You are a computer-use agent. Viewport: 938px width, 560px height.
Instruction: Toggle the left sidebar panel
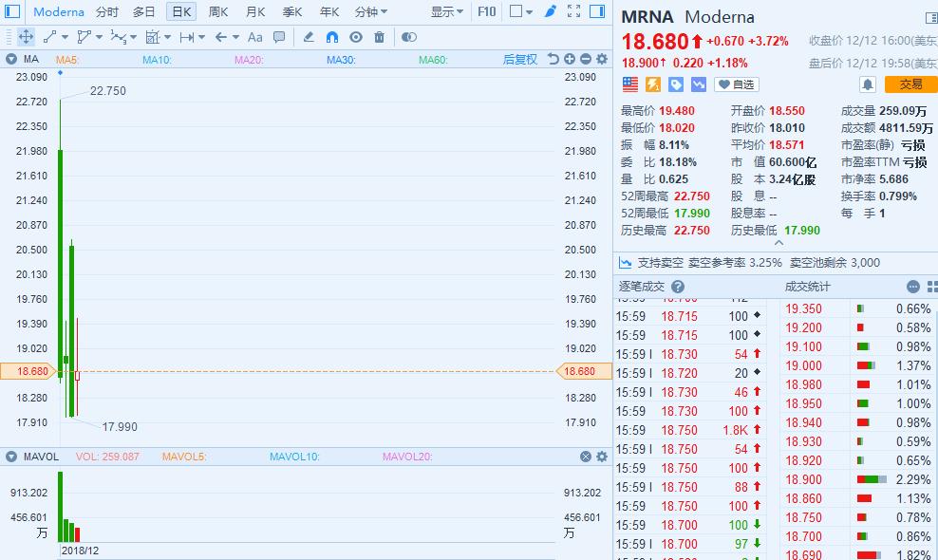[x=595, y=11]
